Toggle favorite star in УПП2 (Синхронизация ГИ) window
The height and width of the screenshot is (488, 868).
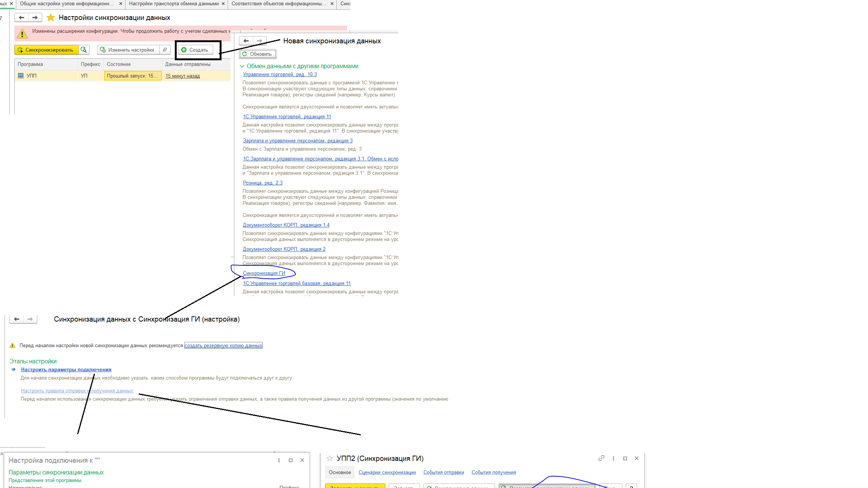[x=330, y=458]
